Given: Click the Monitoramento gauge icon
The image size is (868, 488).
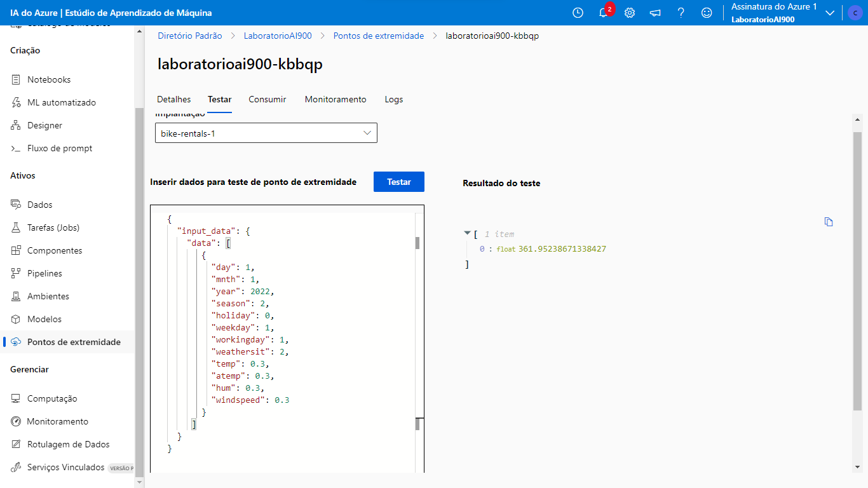Looking at the screenshot, I should point(16,421).
